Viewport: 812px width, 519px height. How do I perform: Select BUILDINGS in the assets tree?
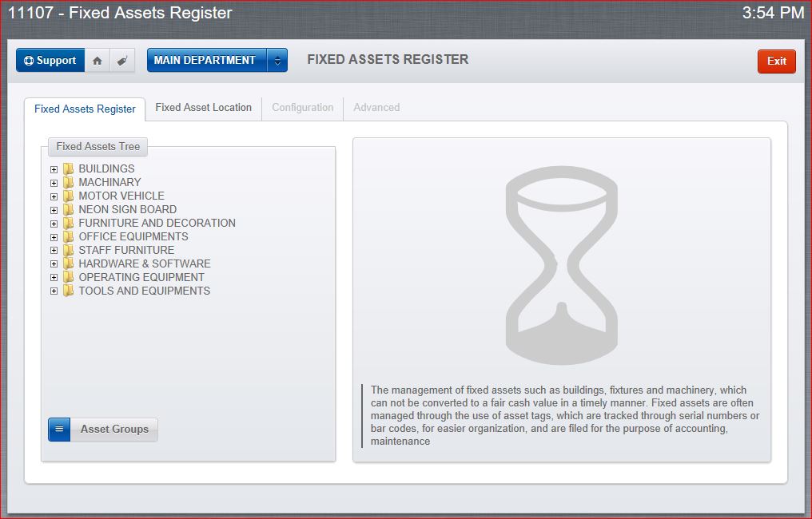(106, 168)
